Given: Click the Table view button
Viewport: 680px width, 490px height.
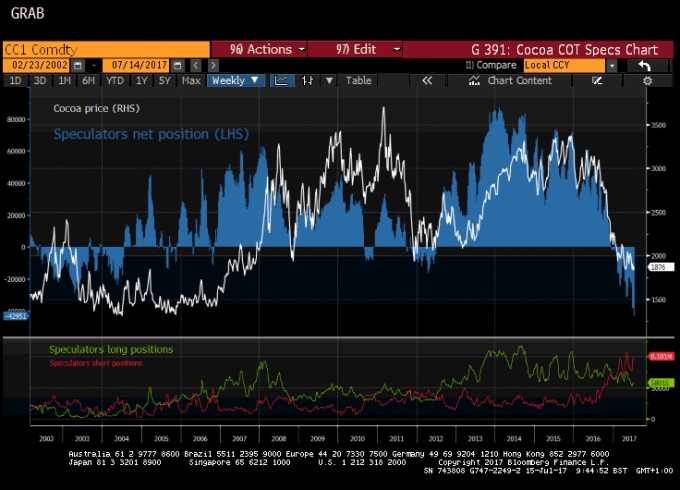Looking at the screenshot, I should (358, 80).
